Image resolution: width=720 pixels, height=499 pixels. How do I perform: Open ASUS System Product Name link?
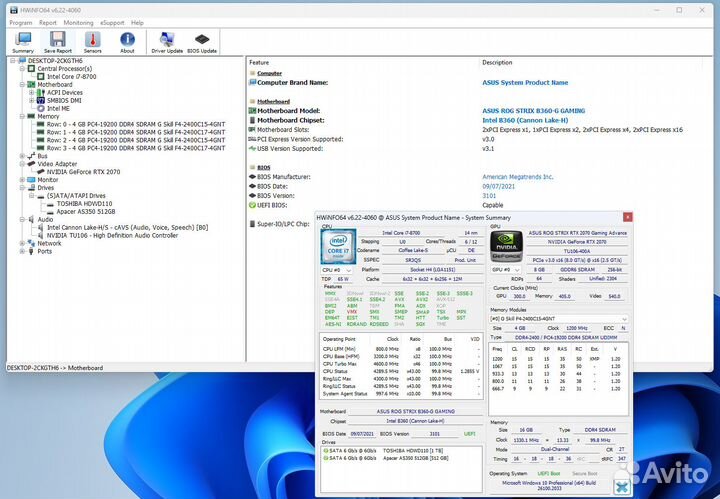coord(525,83)
